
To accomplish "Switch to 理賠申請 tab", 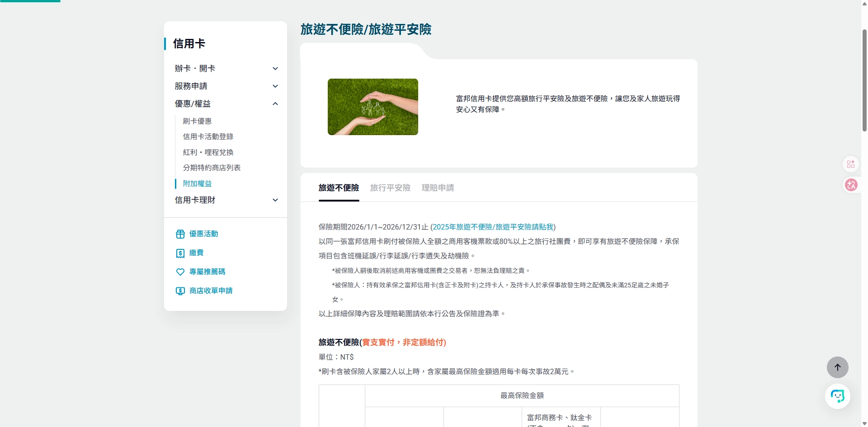I will click(x=438, y=188).
